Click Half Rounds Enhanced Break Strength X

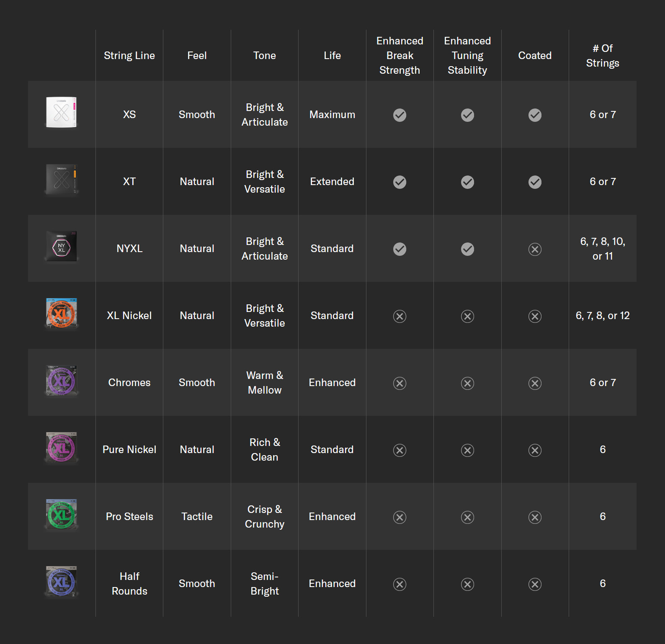[x=400, y=585]
